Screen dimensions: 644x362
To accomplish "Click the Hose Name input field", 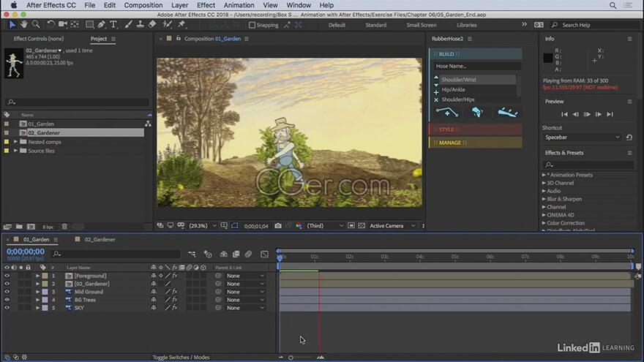I will click(477, 66).
